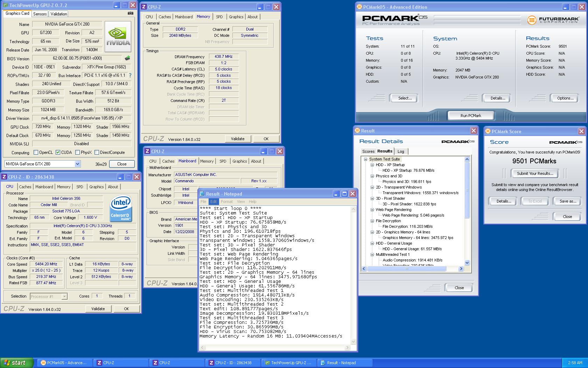Screen dimensions: 588x368
Task: Click down arrow of Result Details scrollbar
Action: (x=467, y=263)
